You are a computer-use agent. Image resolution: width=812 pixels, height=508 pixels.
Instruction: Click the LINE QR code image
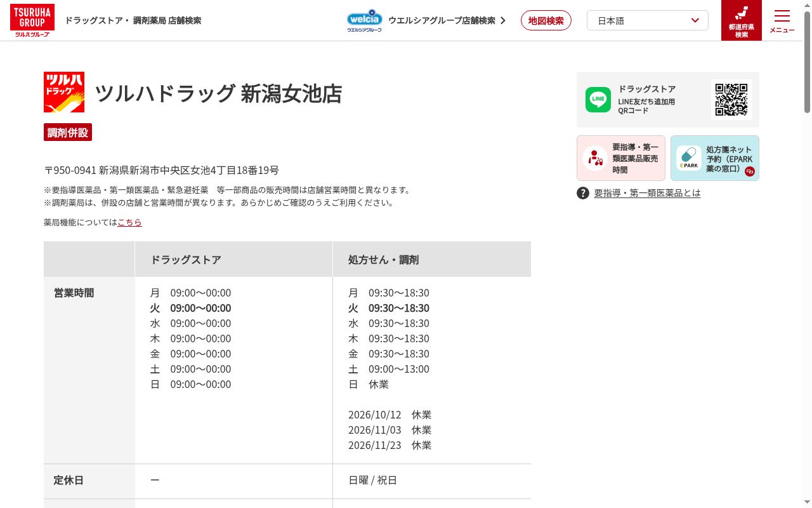(731, 100)
